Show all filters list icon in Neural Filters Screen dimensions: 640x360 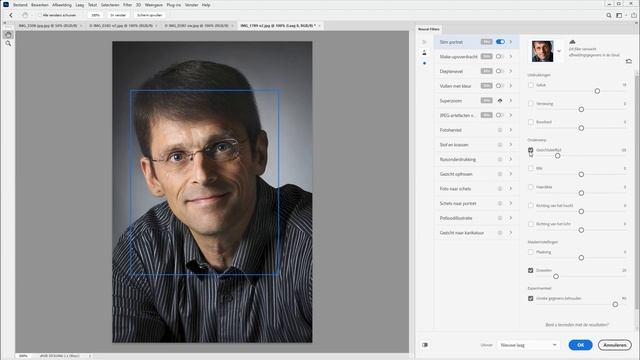click(424, 42)
